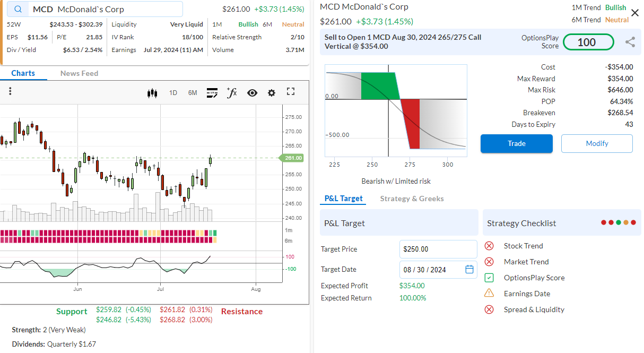Click the Strategy Checklist colored dots
644x353 pixels.
618,223
